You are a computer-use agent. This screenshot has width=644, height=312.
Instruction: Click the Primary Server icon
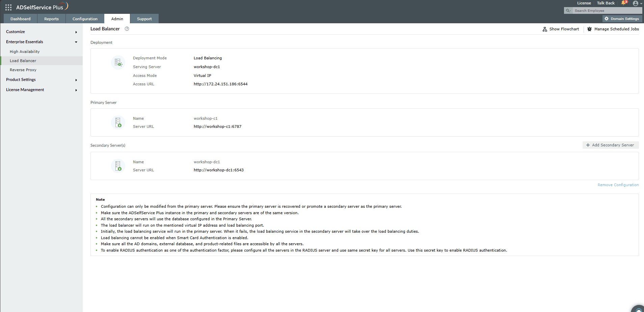click(x=118, y=122)
